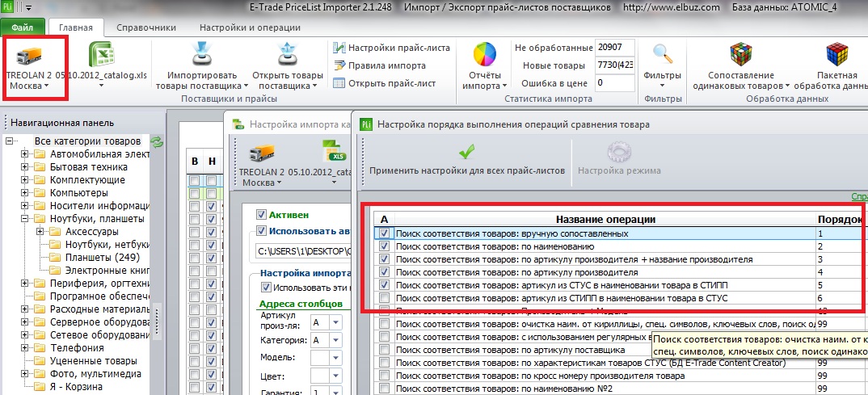
Task: Toggle checkbox for по кросс номеру производителя
Action: click(x=385, y=375)
